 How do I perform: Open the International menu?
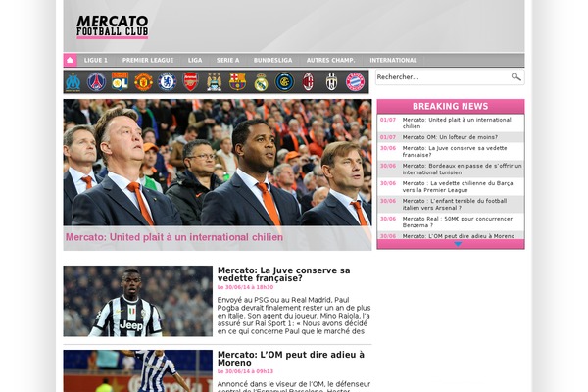[393, 60]
